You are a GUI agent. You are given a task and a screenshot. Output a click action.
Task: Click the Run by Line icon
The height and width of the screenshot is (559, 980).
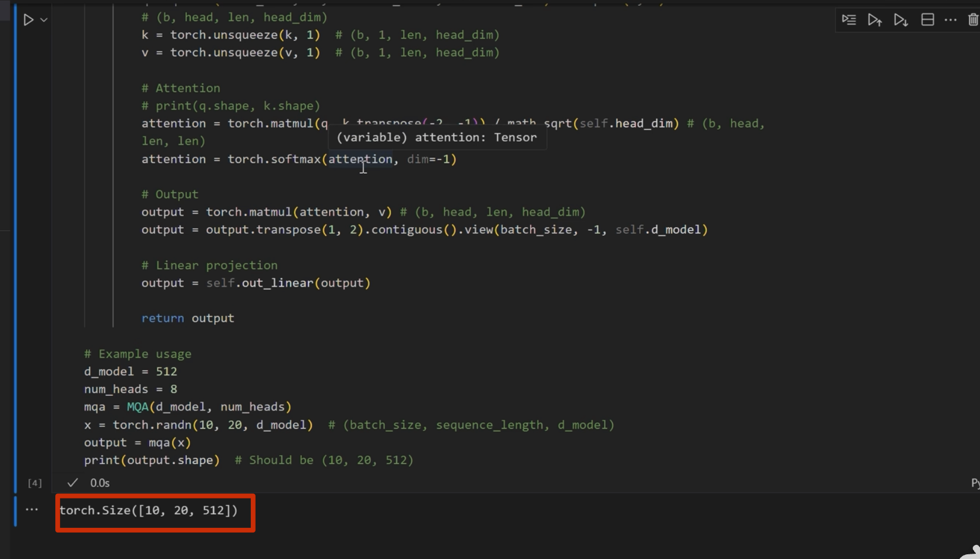848,20
